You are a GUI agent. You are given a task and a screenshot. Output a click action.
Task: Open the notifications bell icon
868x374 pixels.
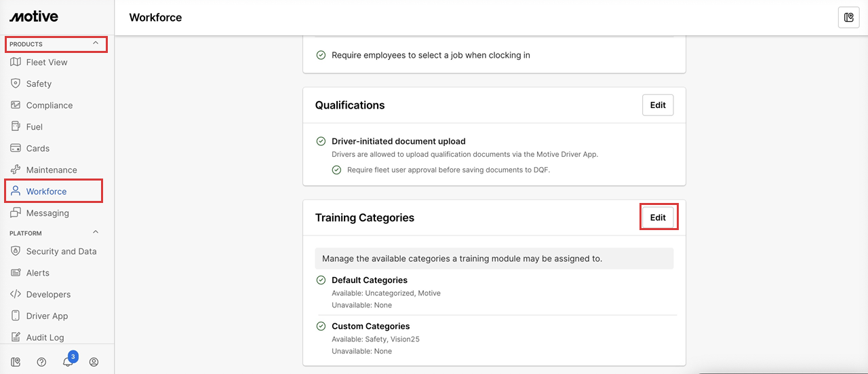(68, 362)
